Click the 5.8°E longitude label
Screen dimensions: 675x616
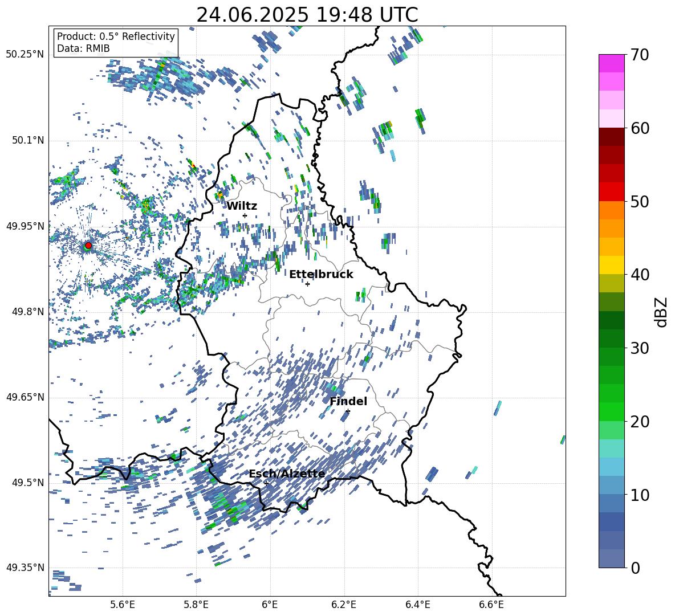coord(196,605)
